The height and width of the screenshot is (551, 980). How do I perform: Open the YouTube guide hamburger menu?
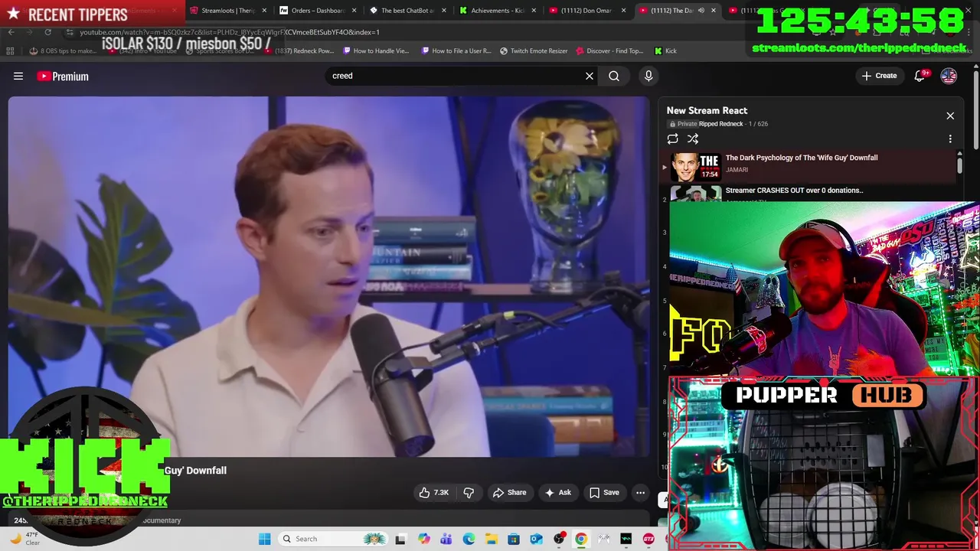(x=18, y=76)
